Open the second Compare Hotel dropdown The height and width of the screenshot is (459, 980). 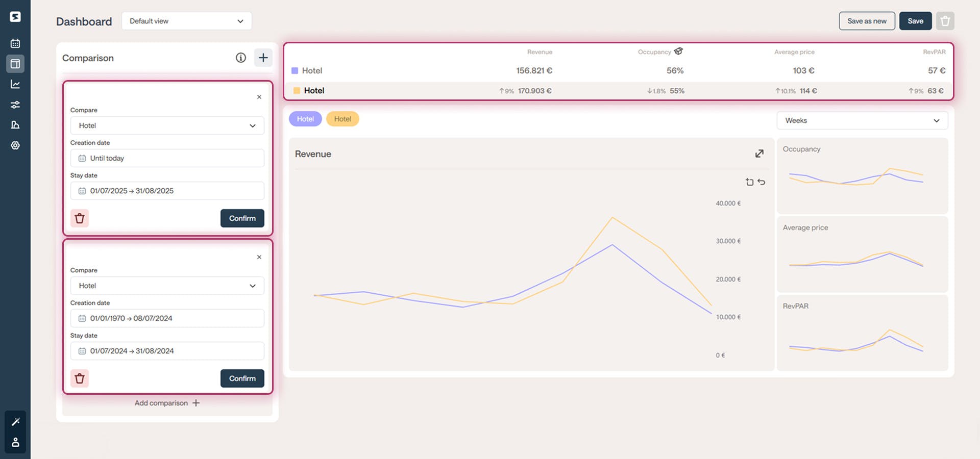[167, 286]
